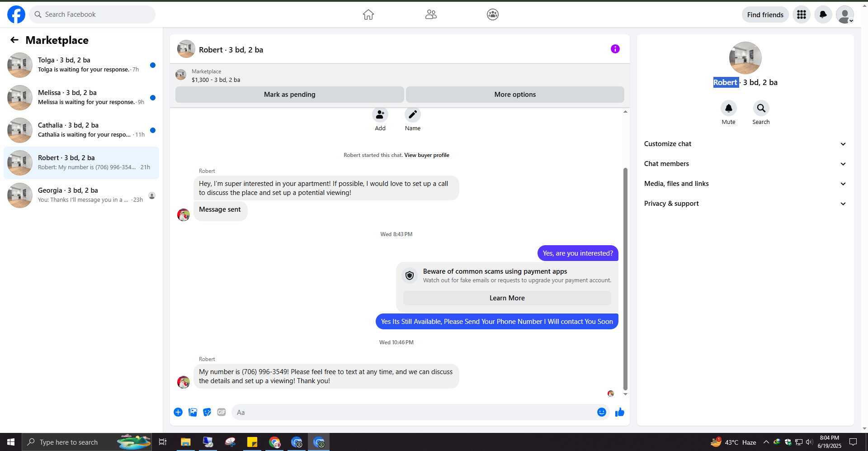The width and height of the screenshot is (868, 451).
Task: Click the volume icon in the system tray
Action: click(809, 442)
